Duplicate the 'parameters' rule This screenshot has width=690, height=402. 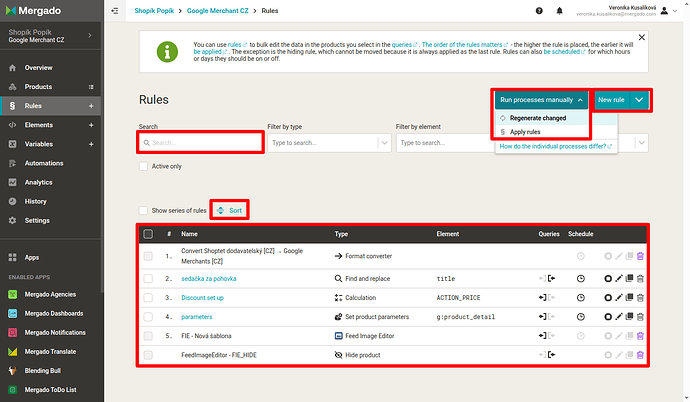coord(629,317)
